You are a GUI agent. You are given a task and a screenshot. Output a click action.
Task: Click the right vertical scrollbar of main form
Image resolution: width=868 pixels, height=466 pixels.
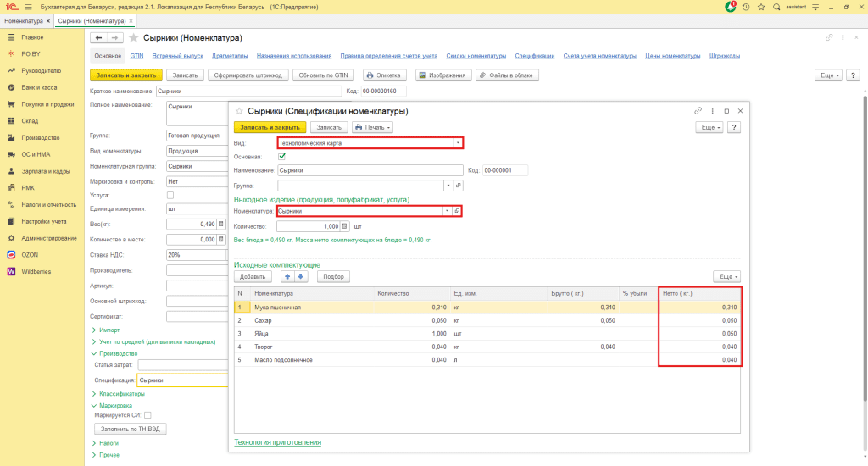pos(864,249)
